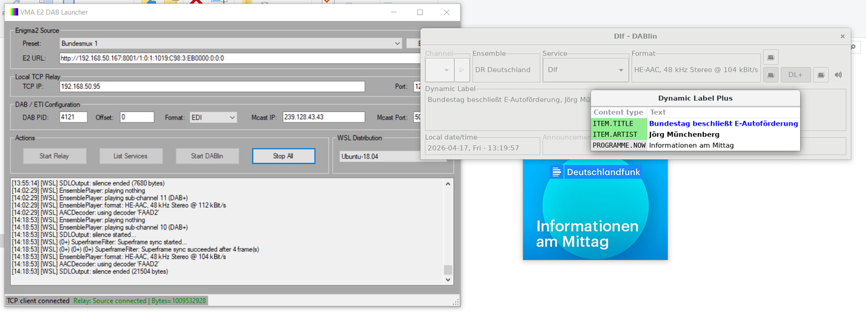Close the DABlin window
Viewport: 868px width, 317px height.
[x=843, y=37]
